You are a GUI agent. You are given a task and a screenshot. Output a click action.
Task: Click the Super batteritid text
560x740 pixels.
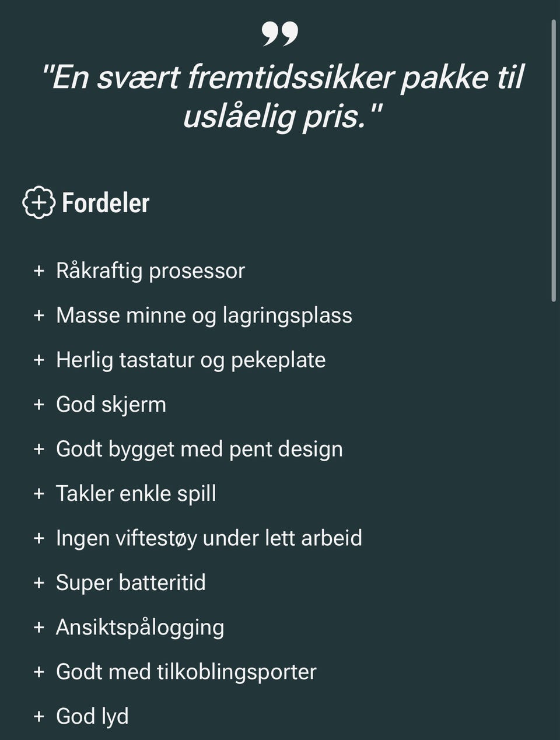point(131,583)
